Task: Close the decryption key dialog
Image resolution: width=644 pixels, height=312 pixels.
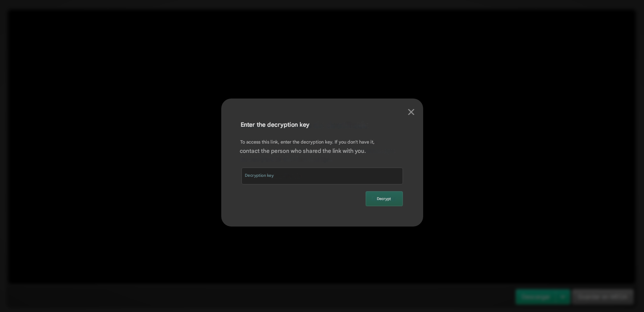Action: coord(411,112)
